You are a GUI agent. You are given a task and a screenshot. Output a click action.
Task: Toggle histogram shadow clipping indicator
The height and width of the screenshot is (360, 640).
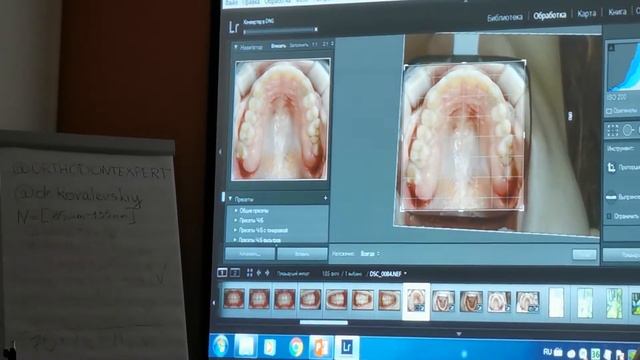click(x=611, y=48)
